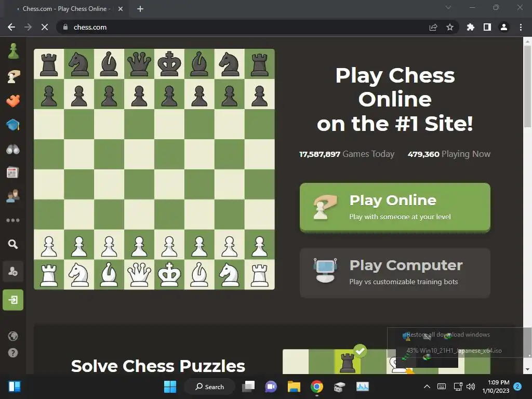Open the Puzzles orange puzzle-piece sidebar icon
This screenshot has height=399, width=532.
pos(13,100)
